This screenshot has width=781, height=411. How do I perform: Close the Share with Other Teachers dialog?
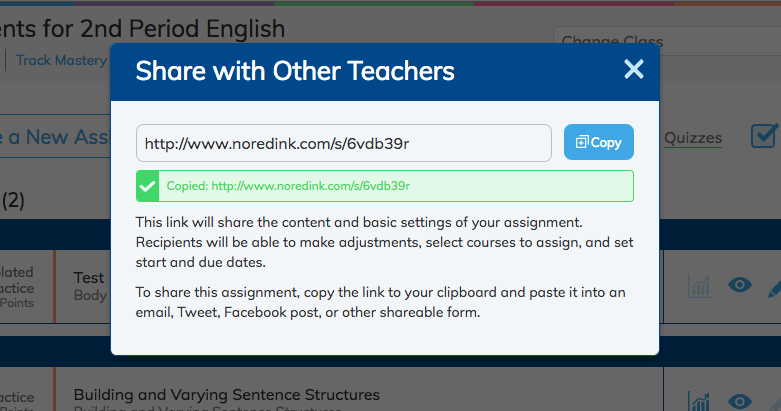click(634, 69)
